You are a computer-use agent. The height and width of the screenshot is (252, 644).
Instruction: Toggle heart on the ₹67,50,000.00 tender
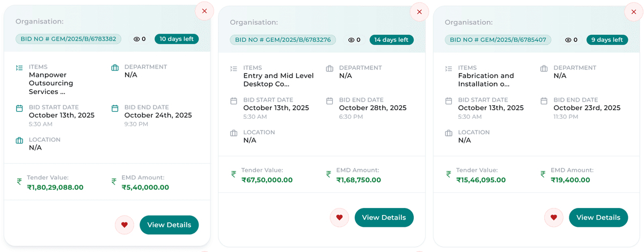[x=339, y=218]
